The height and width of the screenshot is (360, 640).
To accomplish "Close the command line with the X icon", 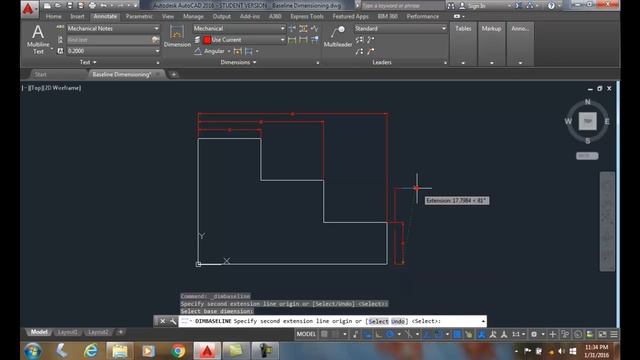I will coord(162,321).
